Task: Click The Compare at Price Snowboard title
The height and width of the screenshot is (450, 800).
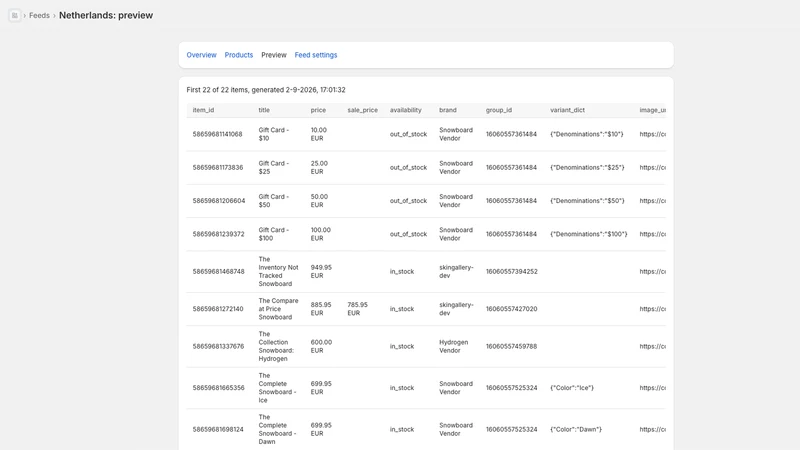Action: pyautogui.click(x=278, y=309)
